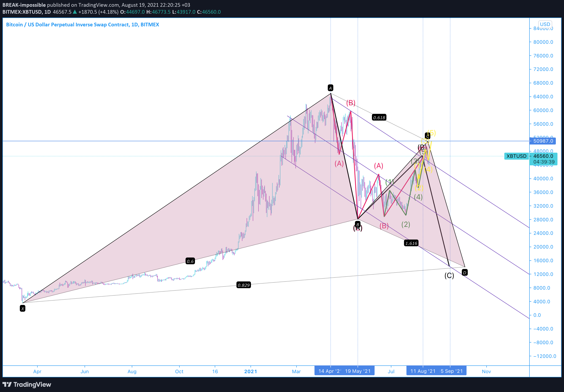Select the 1.616 ratio label
This screenshot has height=392, width=564.
411,243
